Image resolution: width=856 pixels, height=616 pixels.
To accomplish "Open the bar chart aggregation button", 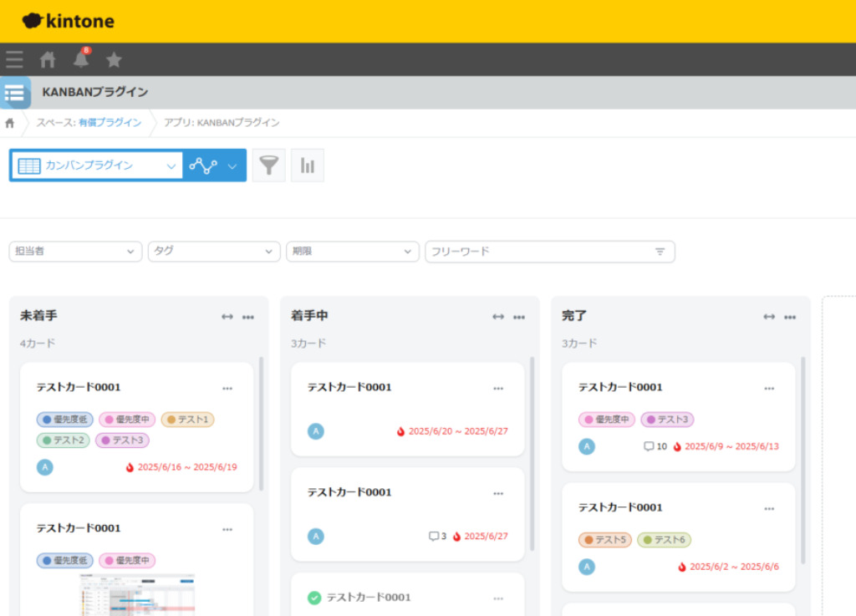I will 308,165.
